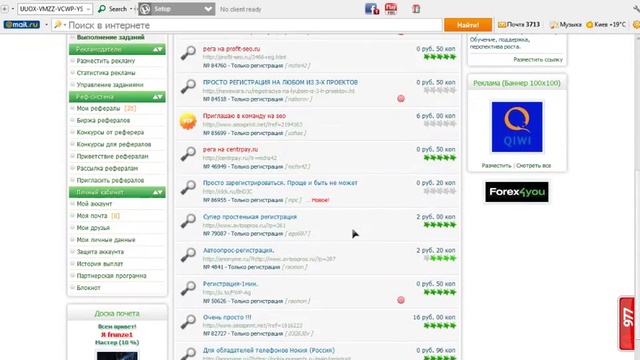640x360 pixels.
Task: Open Управление заданиями menu item
Action: [x=110, y=85]
